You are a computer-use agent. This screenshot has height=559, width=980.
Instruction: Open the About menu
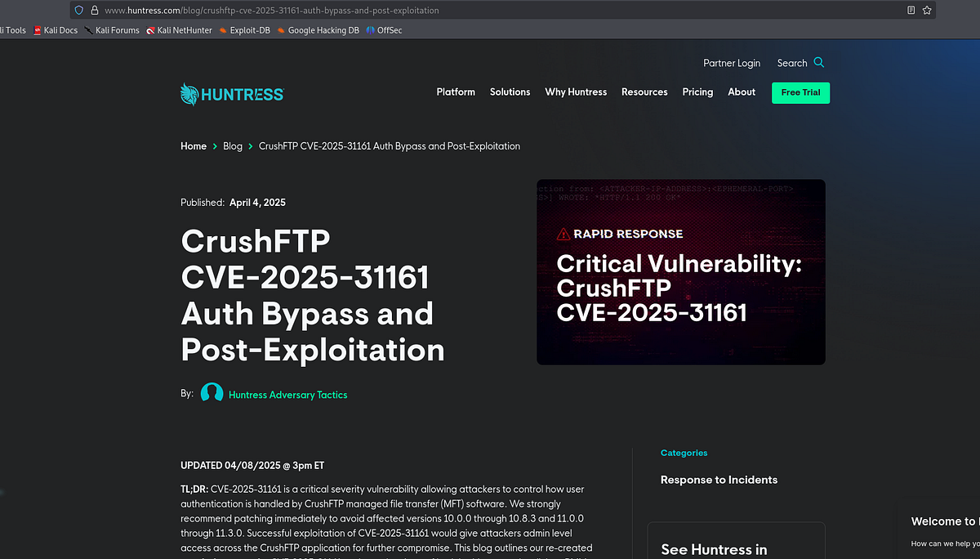coord(742,92)
